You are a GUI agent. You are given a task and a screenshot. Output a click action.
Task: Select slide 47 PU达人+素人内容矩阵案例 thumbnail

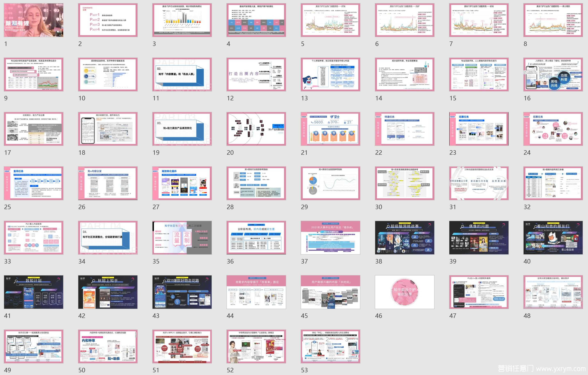pos(479,292)
